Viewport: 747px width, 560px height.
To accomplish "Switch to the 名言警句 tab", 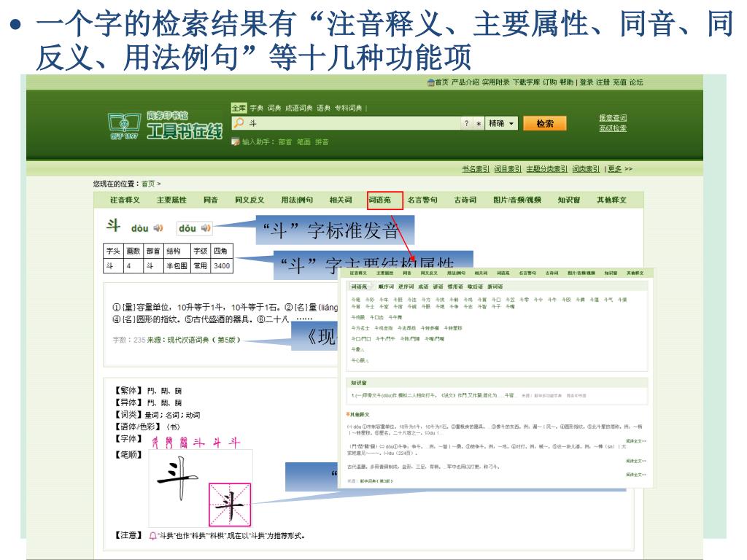I will click(422, 200).
